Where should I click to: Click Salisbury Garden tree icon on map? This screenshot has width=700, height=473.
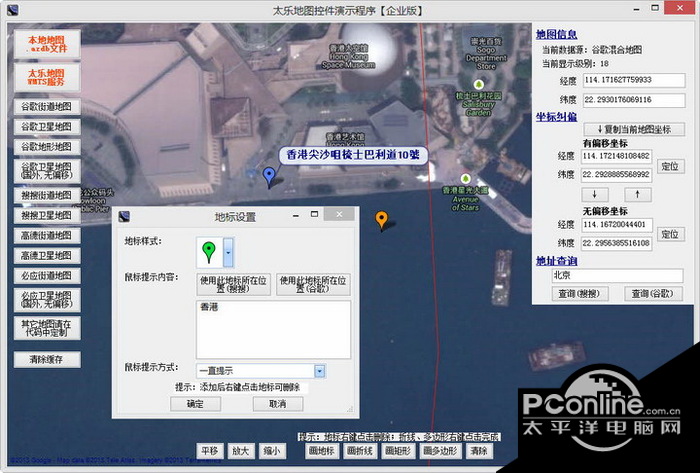tap(479, 84)
